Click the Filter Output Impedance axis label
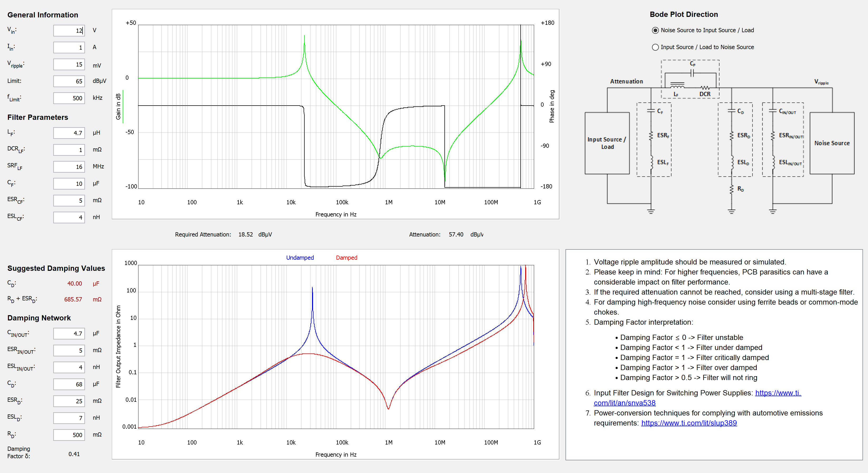Viewport: 868px width, 473px height. pyautogui.click(x=118, y=347)
